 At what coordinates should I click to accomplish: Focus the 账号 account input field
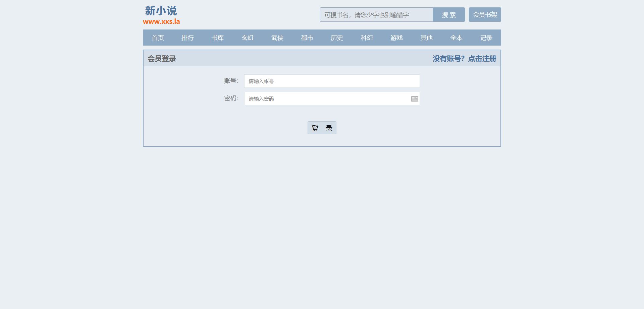[332, 81]
